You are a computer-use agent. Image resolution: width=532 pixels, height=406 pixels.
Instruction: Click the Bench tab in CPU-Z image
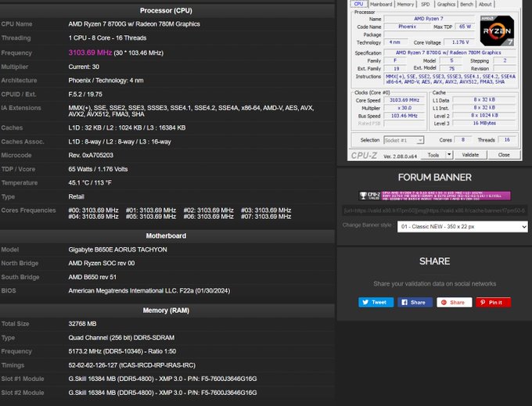pyautogui.click(x=466, y=4)
